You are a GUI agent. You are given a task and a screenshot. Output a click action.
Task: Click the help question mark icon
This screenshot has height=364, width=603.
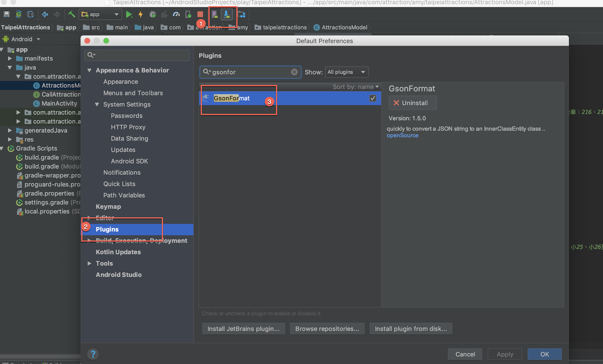pos(93,354)
